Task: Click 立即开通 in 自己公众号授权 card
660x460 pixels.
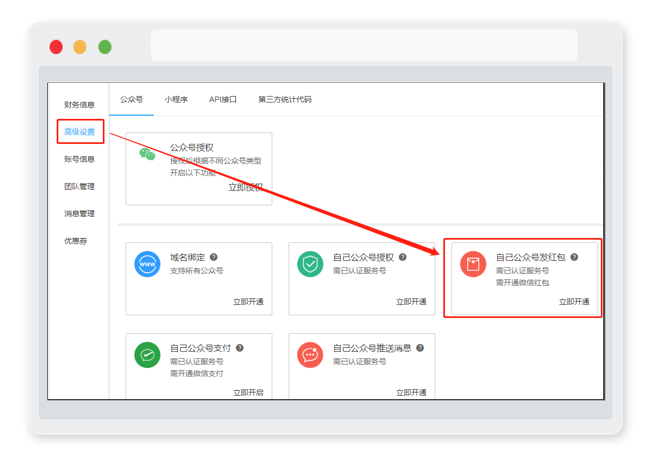Action: pos(411,302)
